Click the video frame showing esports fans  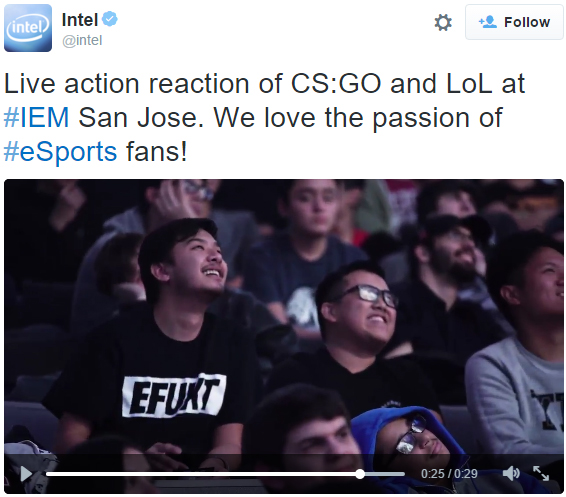point(284,318)
